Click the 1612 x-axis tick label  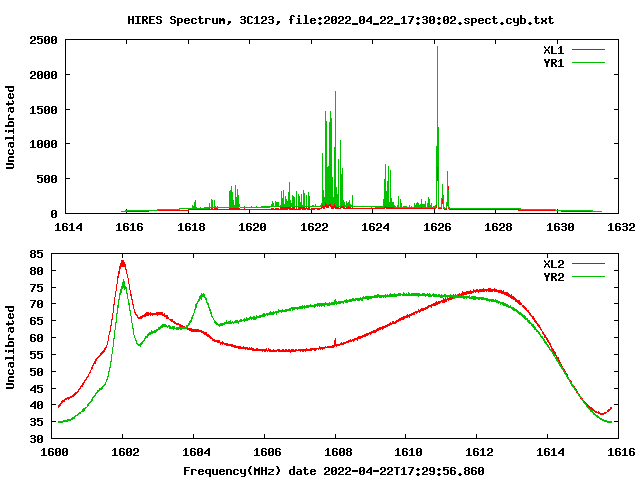pyautogui.click(x=480, y=452)
